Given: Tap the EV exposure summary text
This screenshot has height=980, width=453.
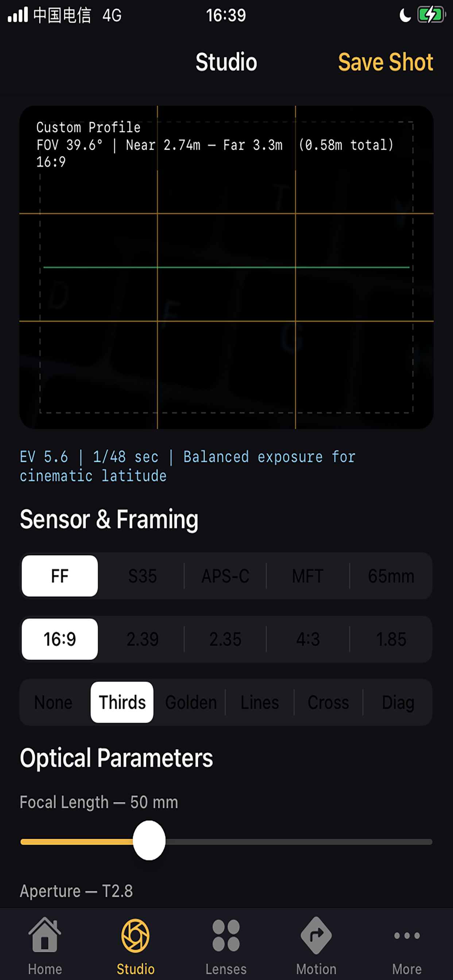Looking at the screenshot, I should pyautogui.click(x=188, y=466).
